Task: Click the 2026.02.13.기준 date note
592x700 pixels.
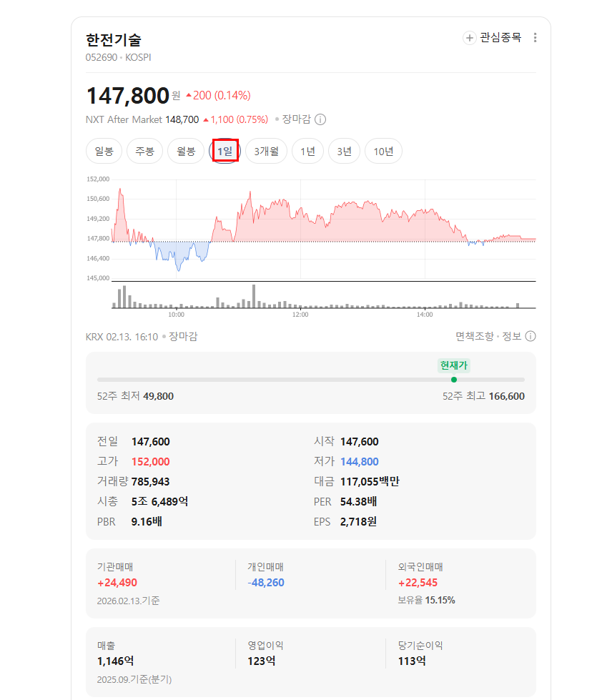Action: [x=128, y=601]
